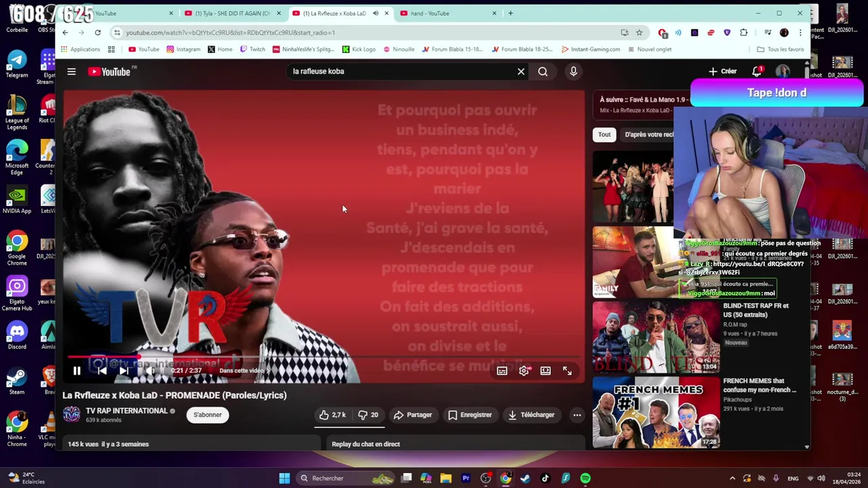This screenshot has width=868, height=488.
Task: Open the Kick Logo bookmark
Action: click(x=359, y=49)
